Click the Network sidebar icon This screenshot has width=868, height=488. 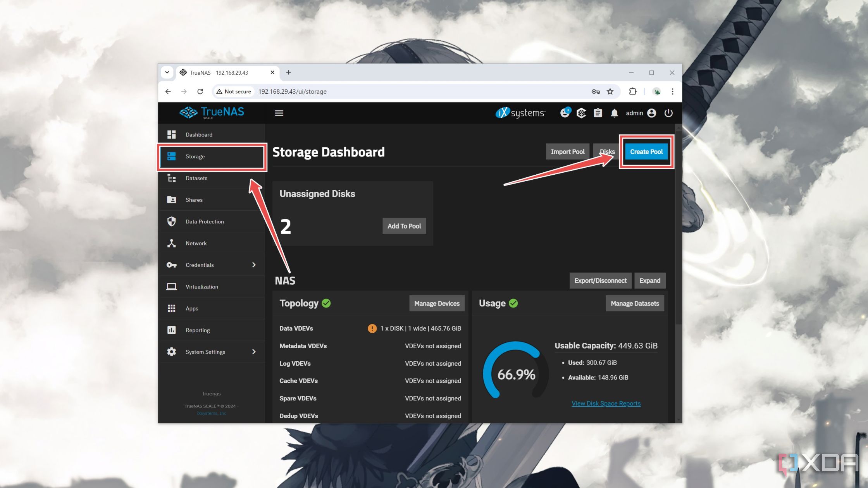click(171, 242)
